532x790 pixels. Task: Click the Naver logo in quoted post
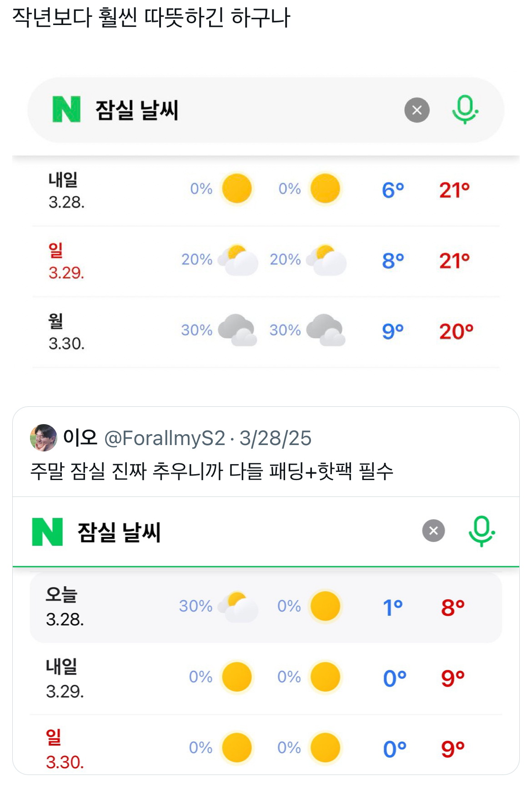click(x=47, y=532)
